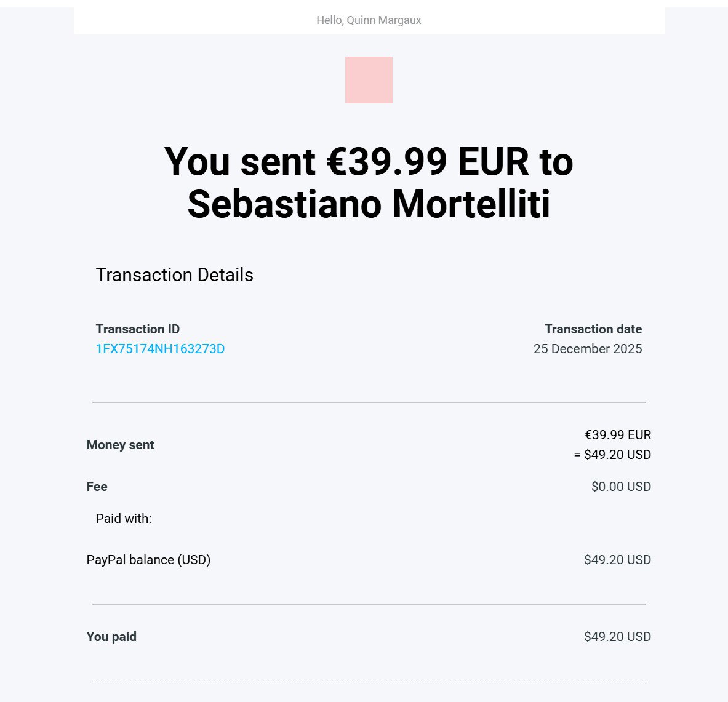The height and width of the screenshot is (702, 728).
Task: Click the You paid label
Action: tap(111, 637)
